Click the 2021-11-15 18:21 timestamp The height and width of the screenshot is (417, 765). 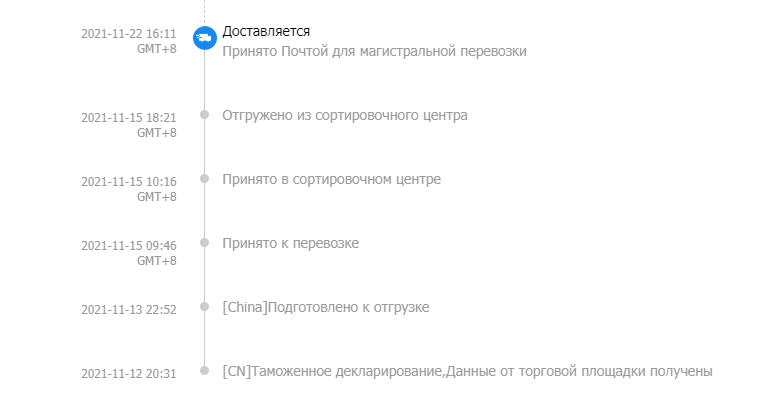128,117
